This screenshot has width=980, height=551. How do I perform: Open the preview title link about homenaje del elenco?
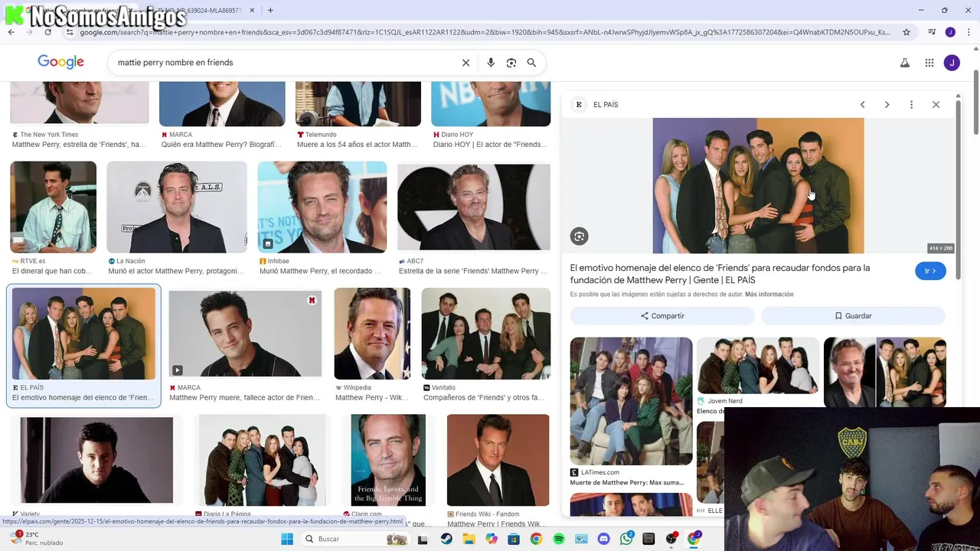point(720,274)
